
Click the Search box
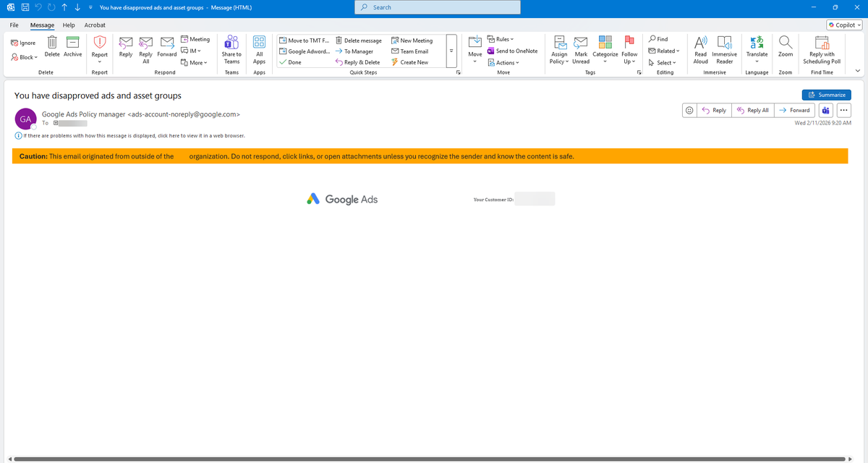pos(437,7)
